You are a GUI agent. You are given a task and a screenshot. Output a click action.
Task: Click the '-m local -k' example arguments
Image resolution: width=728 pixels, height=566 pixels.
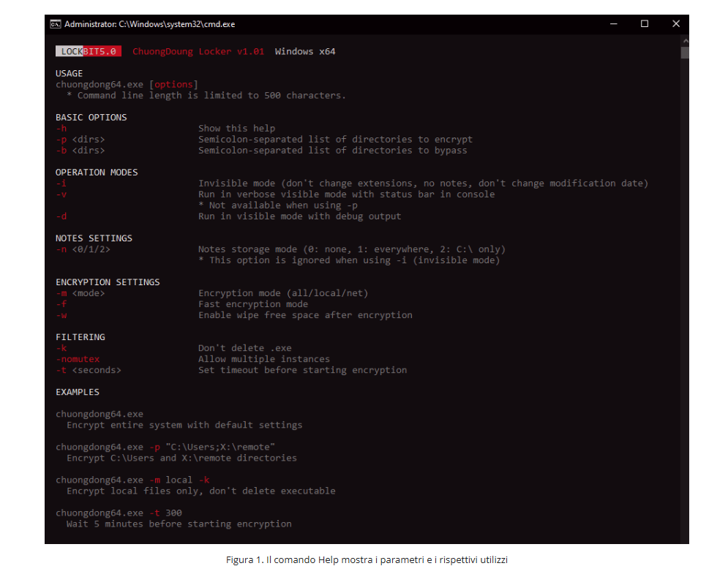[179, 480]
